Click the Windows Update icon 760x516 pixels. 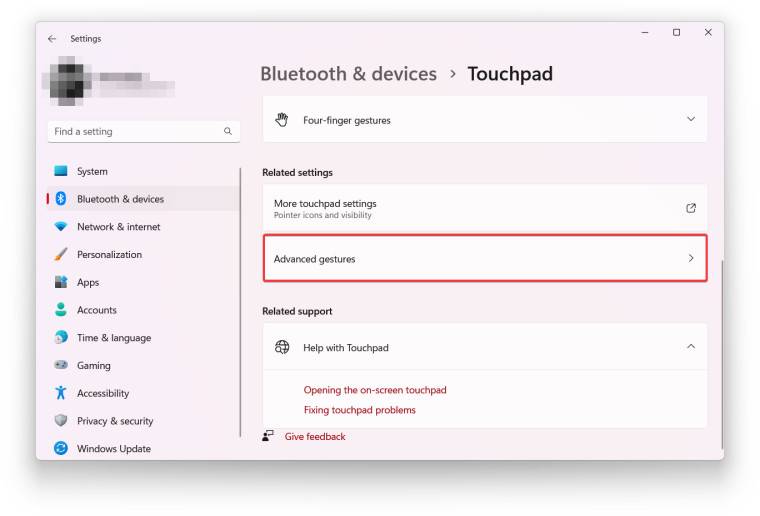(61, 449)
